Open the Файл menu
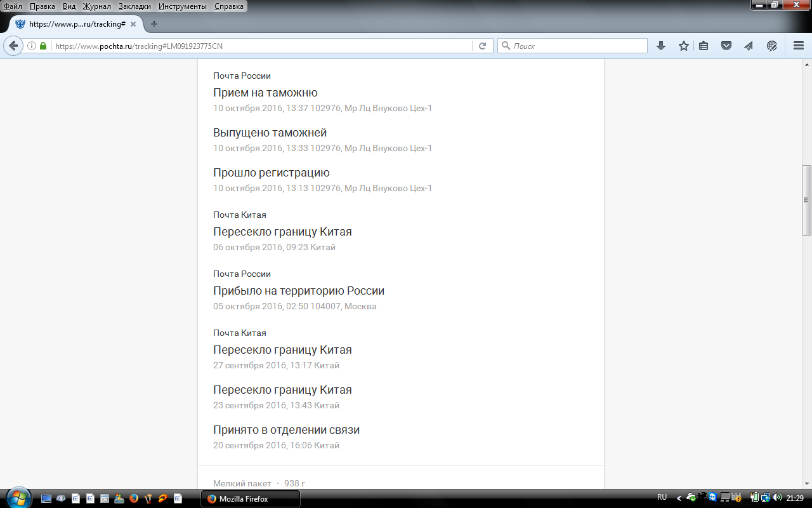The image size is (812, 508). point(13,6)
